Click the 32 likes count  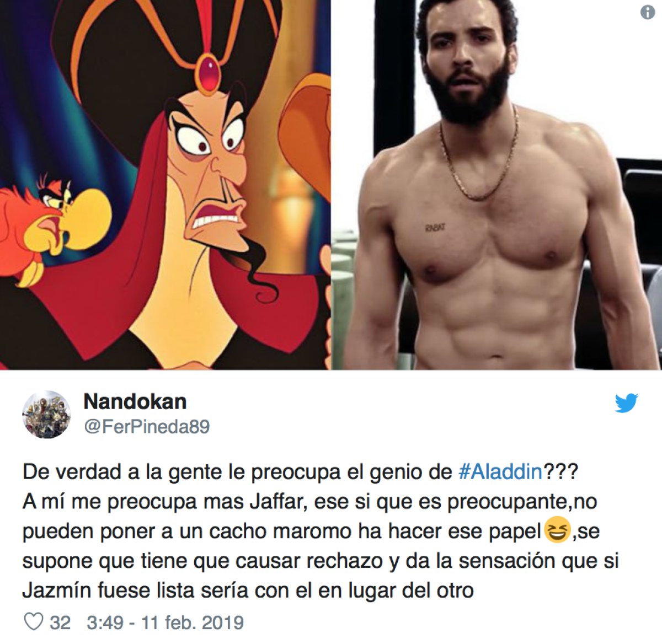60,622
